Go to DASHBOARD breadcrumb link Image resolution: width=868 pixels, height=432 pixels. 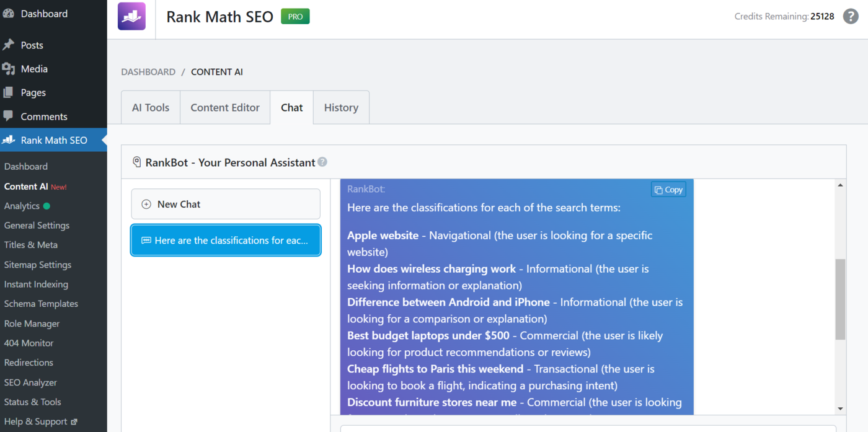coord(148,72)
